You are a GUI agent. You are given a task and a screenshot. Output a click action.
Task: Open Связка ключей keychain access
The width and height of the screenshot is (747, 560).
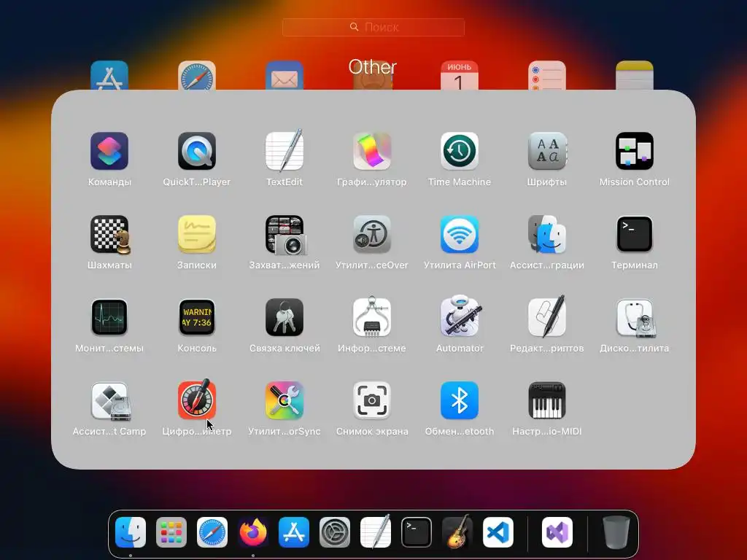click(x=285, y=317)
